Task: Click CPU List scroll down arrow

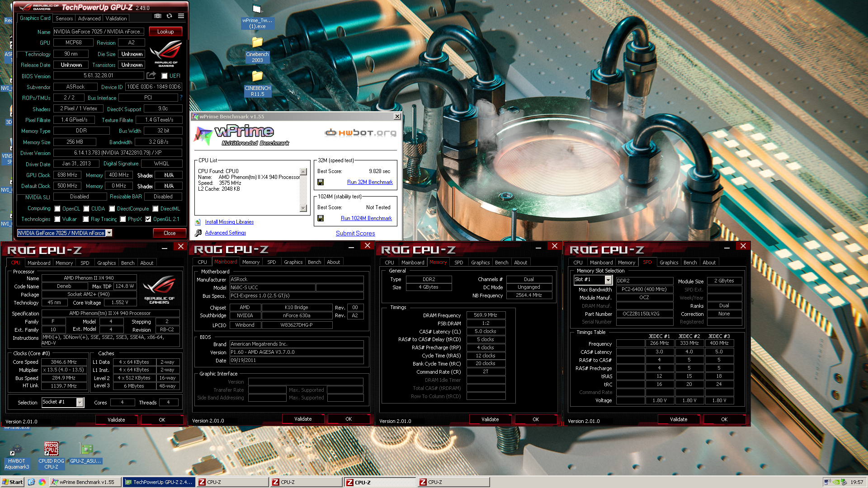Action: point(303,208)
